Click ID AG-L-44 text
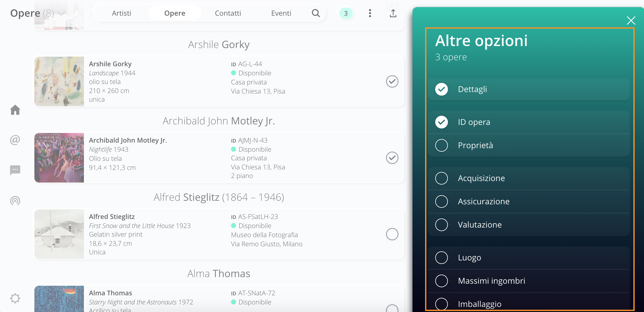The image size is (644, 312). point(246,64)
